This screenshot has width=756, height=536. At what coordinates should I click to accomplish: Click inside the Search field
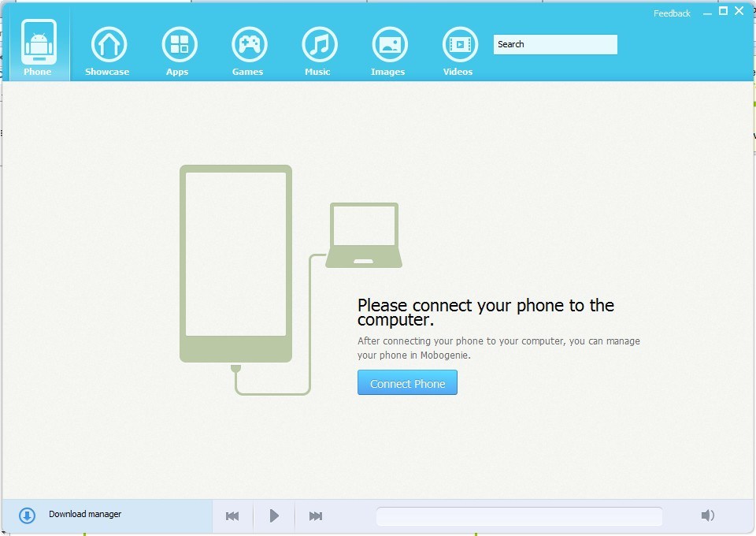point(554,44)
